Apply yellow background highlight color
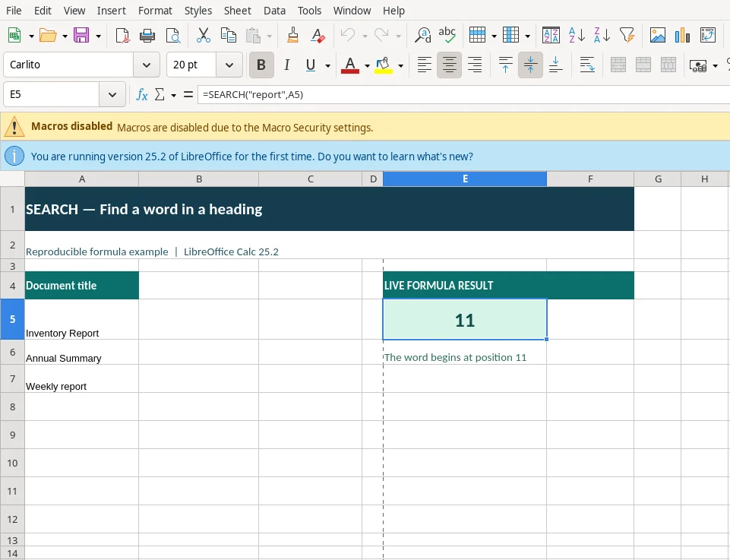 pos(383,65)
